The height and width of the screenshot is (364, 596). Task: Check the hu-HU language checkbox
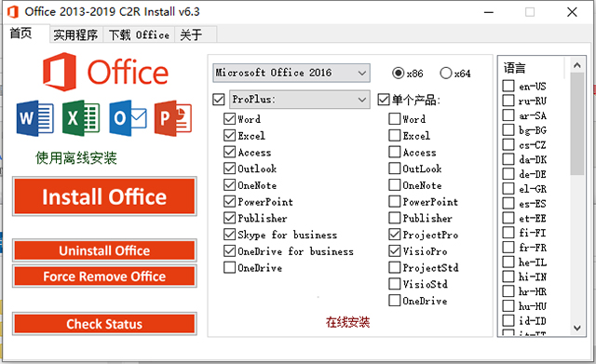click(x=508, y=306)
